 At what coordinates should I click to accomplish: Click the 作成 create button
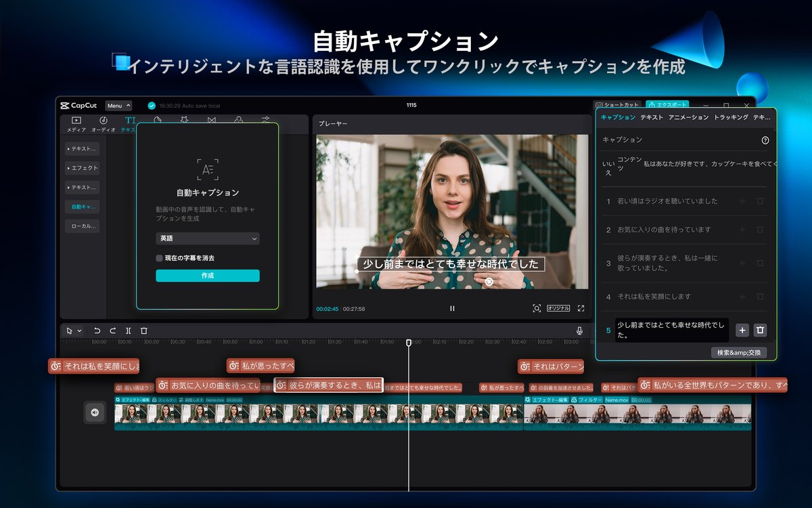[x=208, y=276]
